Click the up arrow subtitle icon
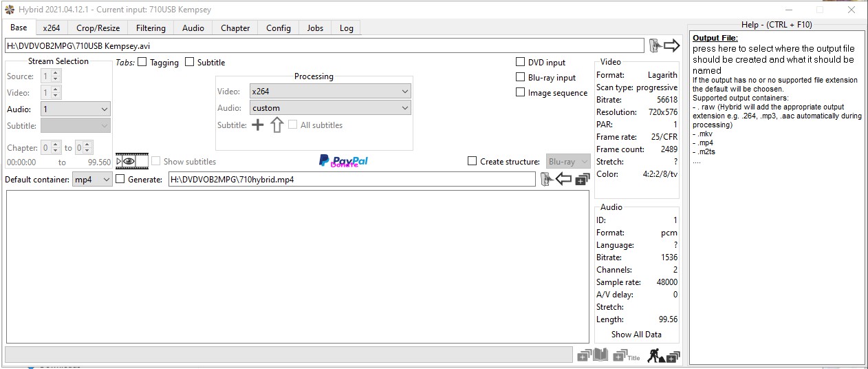The image size is (868, 369). pos(276,125)
